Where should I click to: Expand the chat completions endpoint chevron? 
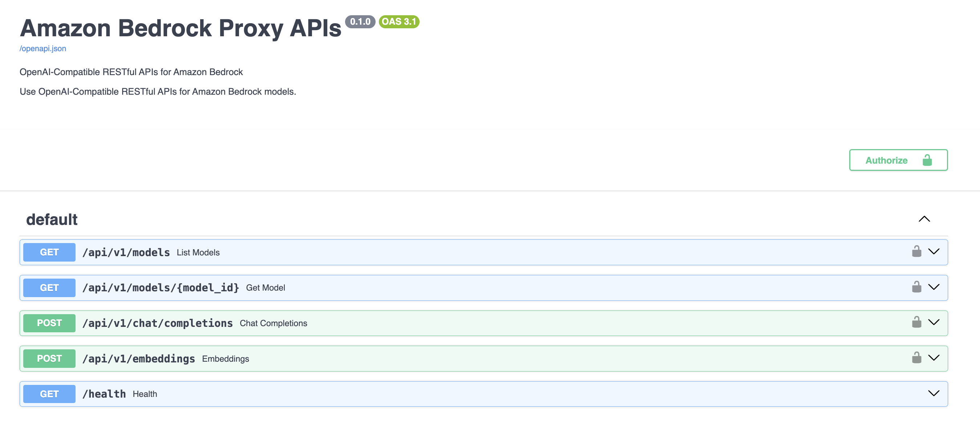pyautogui.click(x=934, y=322)
